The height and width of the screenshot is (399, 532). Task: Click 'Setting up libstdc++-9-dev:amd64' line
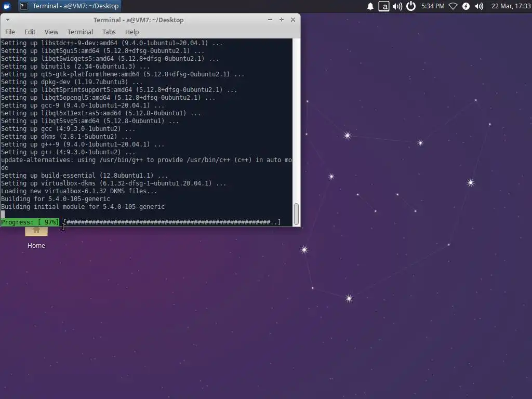point(112,43)
